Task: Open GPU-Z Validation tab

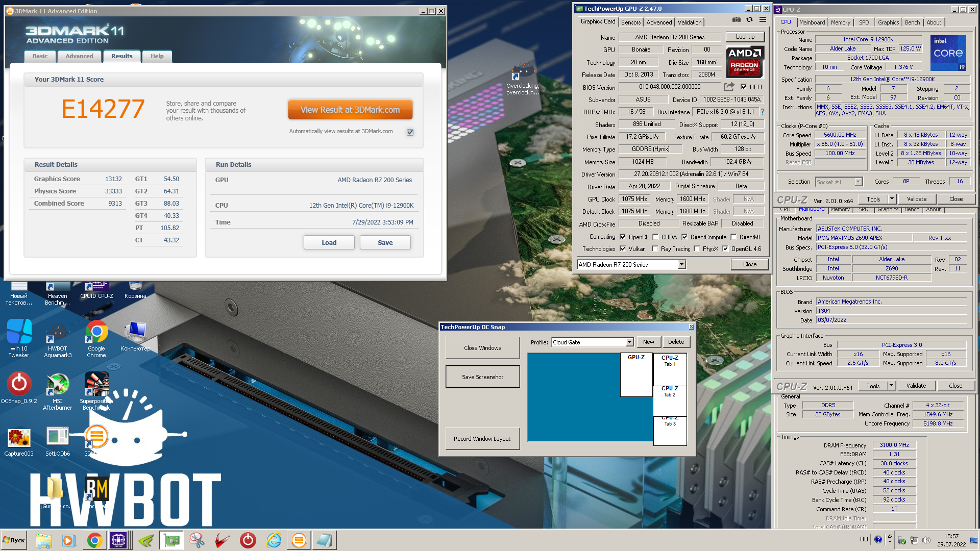Action: coord(690,22)
